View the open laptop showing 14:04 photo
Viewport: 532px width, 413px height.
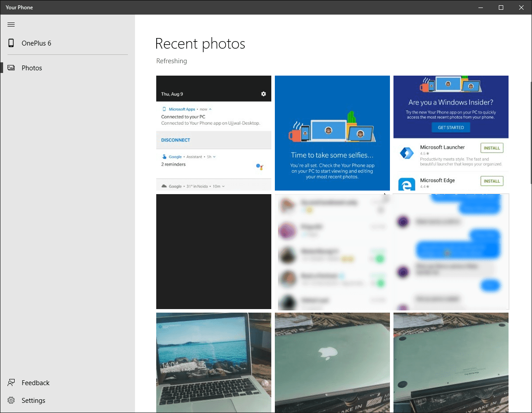click(x=214, y=363)
